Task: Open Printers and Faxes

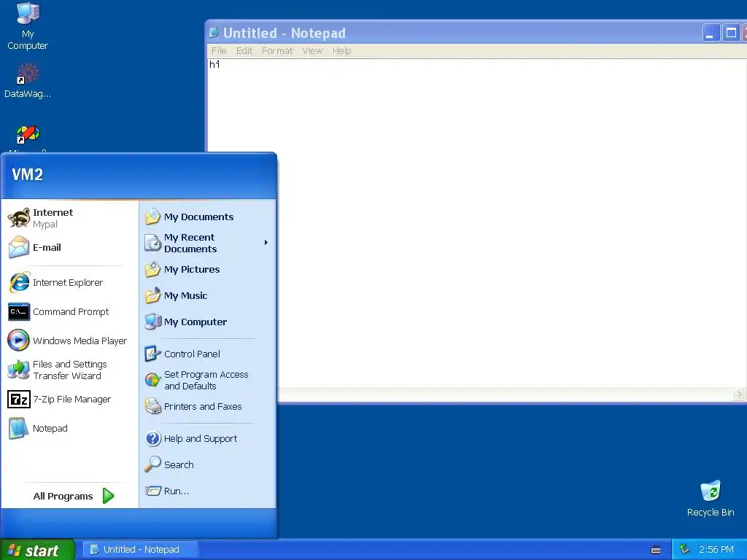Action: [x=207, y=407]
